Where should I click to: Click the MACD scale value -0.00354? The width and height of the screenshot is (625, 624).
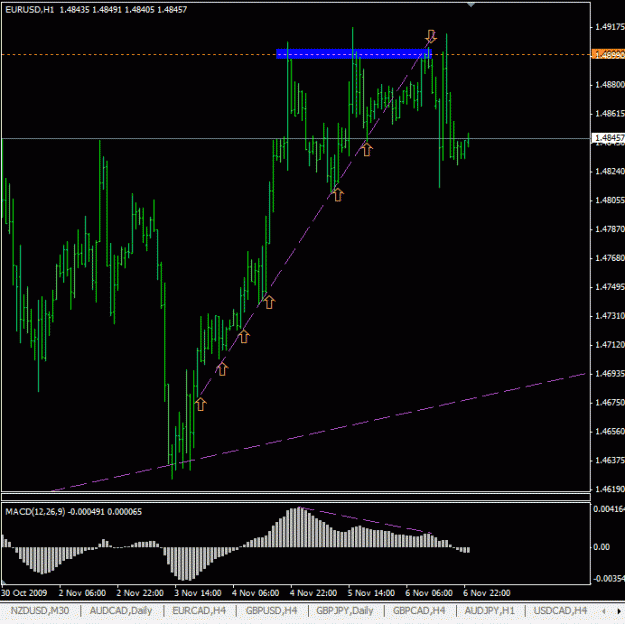click(609, 578)
